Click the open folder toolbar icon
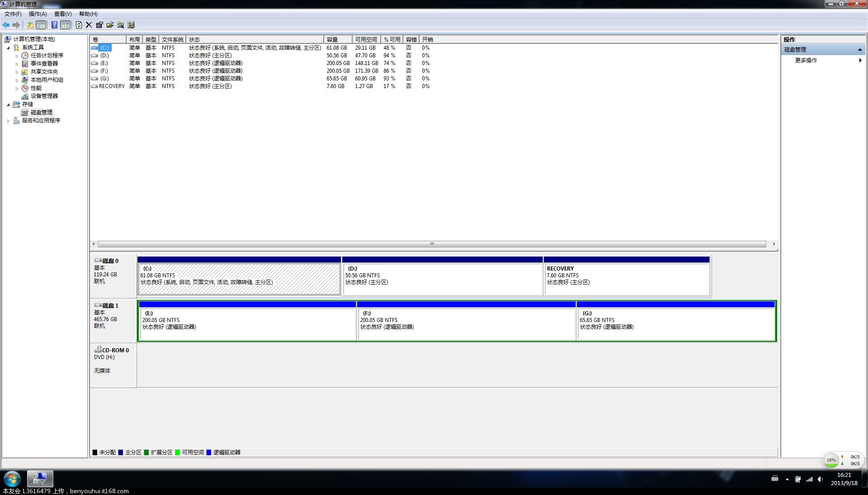Screen dimensions: 868x495 [x=110, y=25]
